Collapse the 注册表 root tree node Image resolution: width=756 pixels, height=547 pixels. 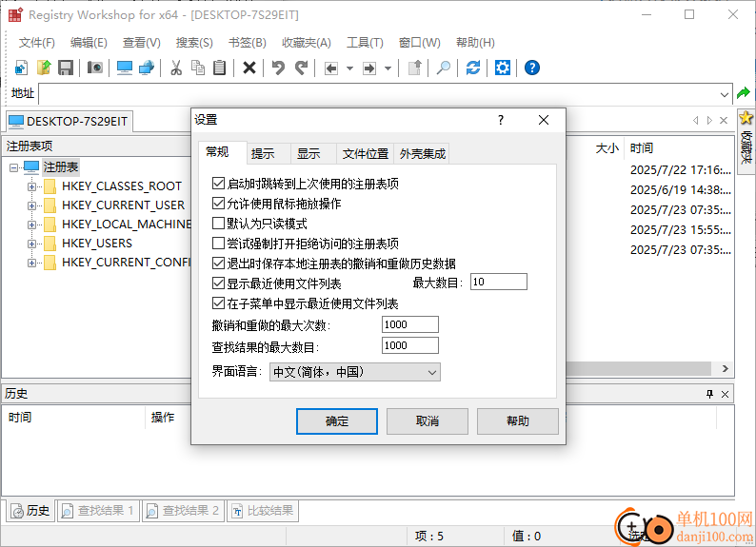tap(13, 167)
